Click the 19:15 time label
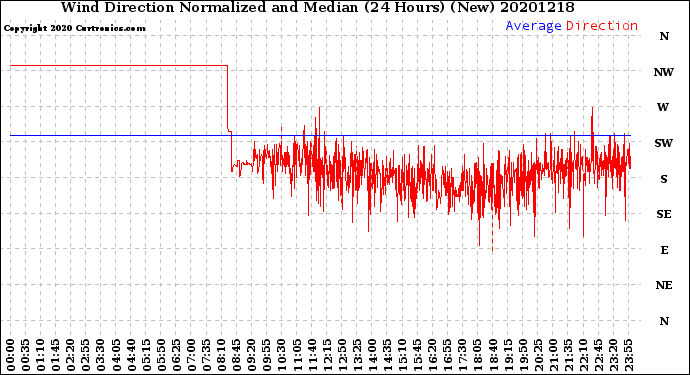 click(507, 356)
